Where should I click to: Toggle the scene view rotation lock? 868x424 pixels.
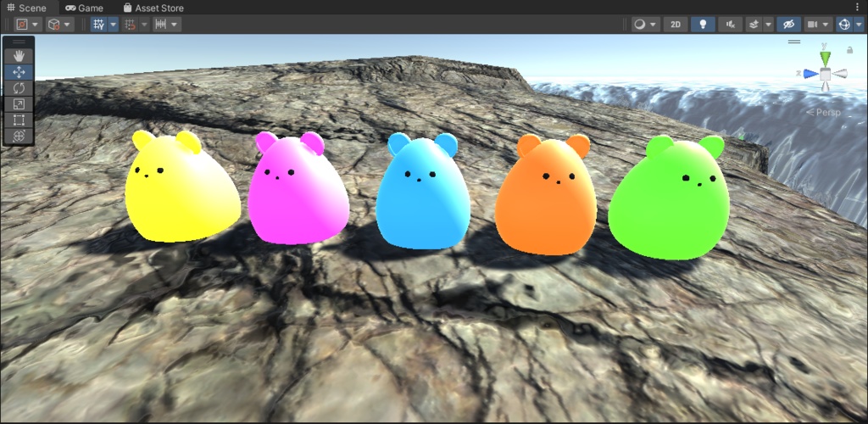point(849,50)
